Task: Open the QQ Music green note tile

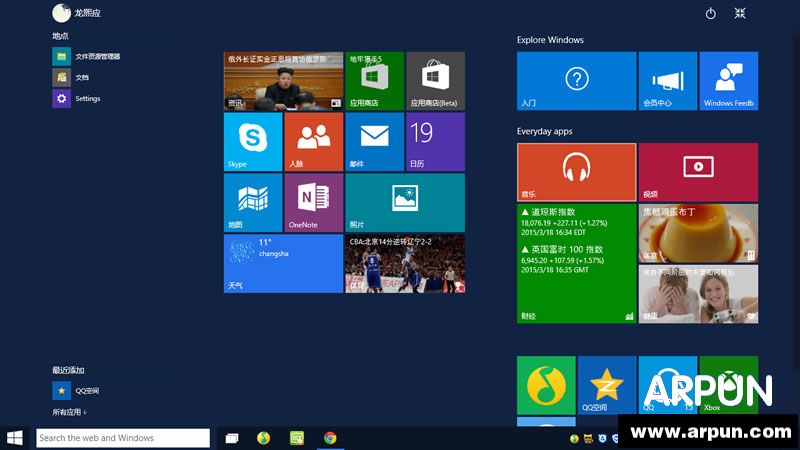Action: coord(546,385)
